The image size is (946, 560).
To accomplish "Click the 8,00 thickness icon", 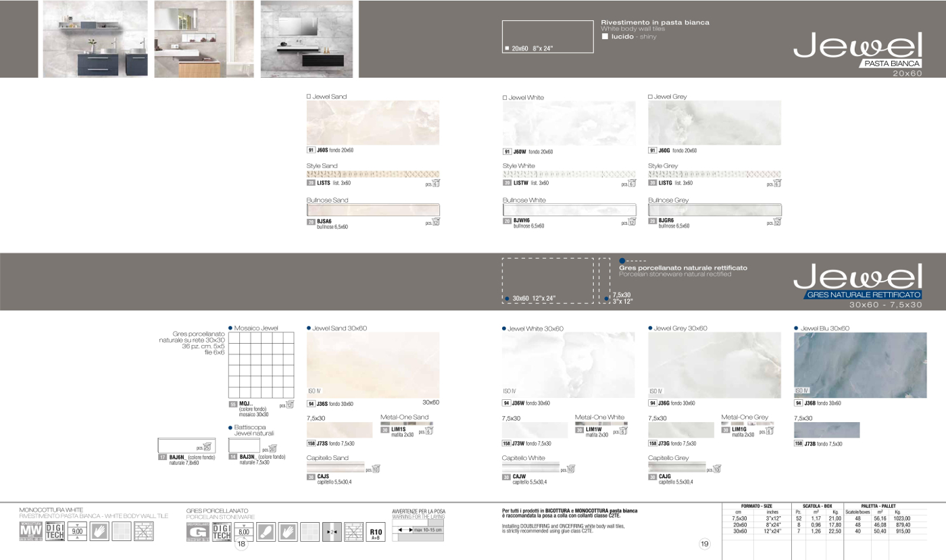I will tap(244, 531).
